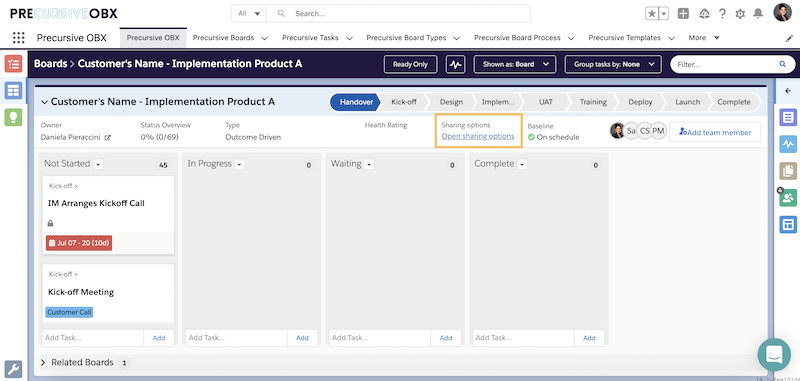Viewport: 800px width, 381px height.
Task: Click Add in the In Progress column
Action: pos(303,338)
